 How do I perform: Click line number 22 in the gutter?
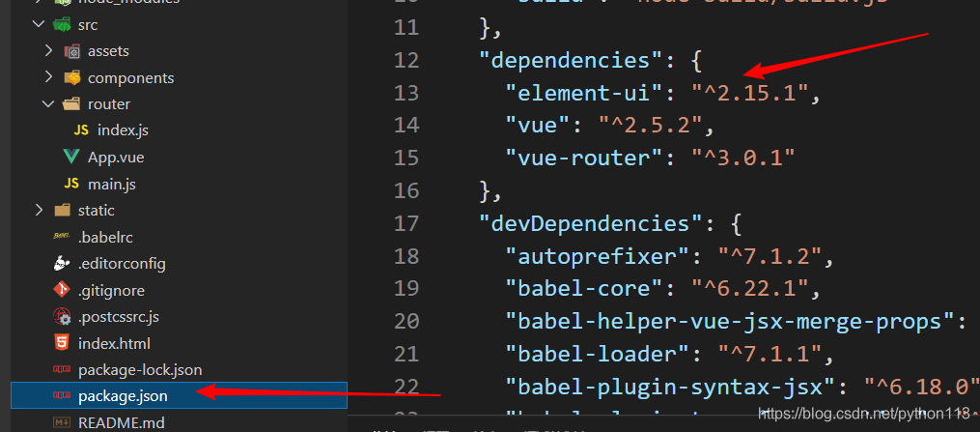point(406,387)
